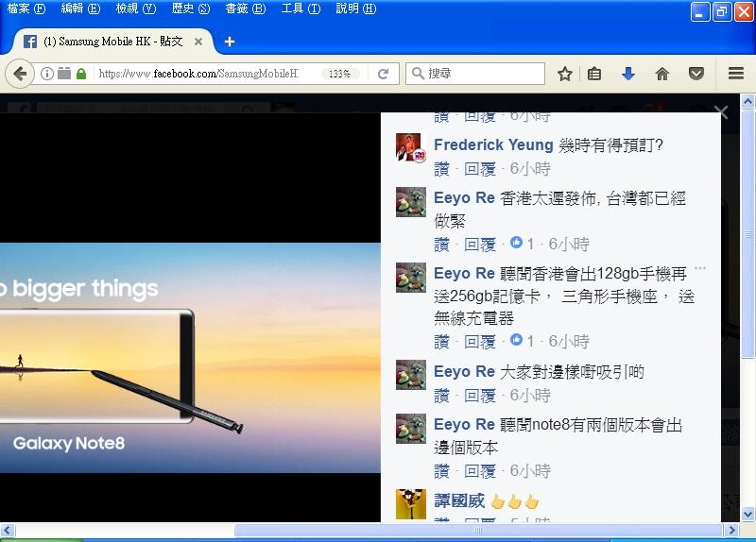Open Eeyo Re name on 大家對邊樣 comment

coord(464,371)
